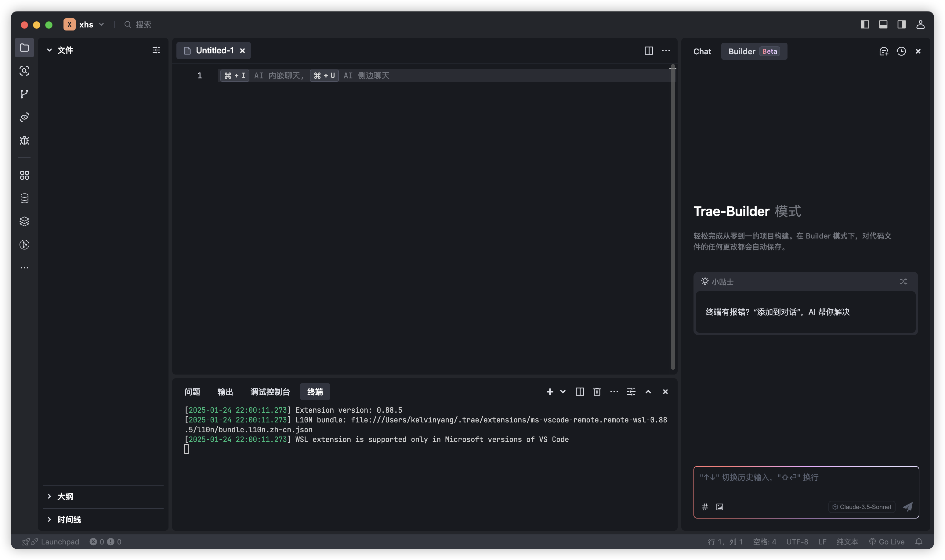Open the git graph circle icon

click(x=24, y=245)
